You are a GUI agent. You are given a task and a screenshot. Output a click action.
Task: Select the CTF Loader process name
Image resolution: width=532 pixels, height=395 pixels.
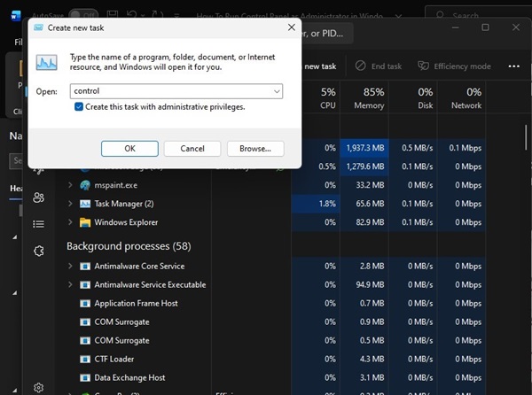(114, 359)
